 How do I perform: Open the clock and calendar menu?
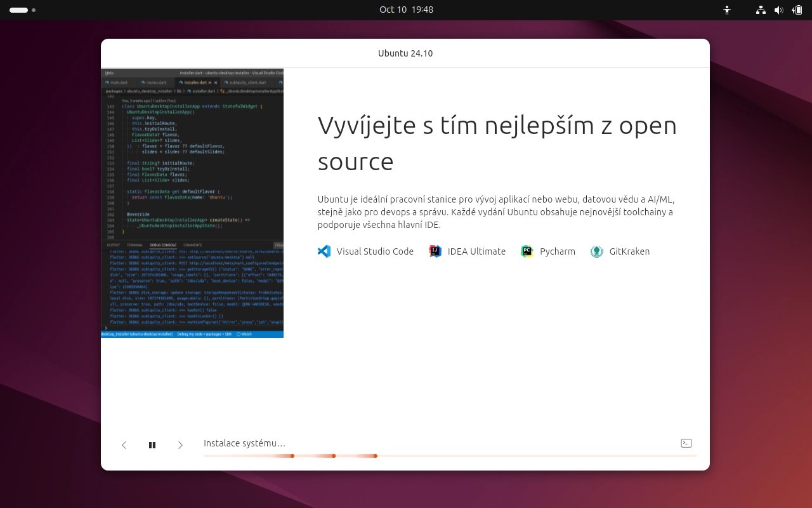(x=406, y=10)
